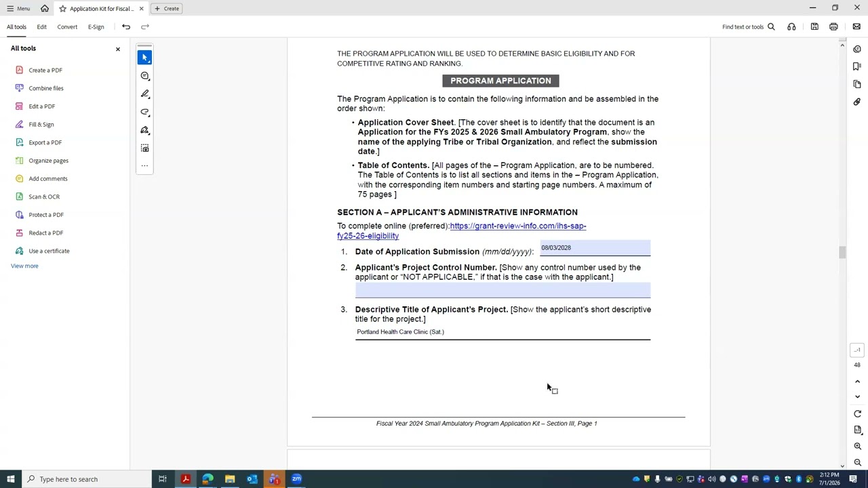This screenshot has width=868, height=488.
Task: Click the Project Control Number field
Action: coord(502,290)
